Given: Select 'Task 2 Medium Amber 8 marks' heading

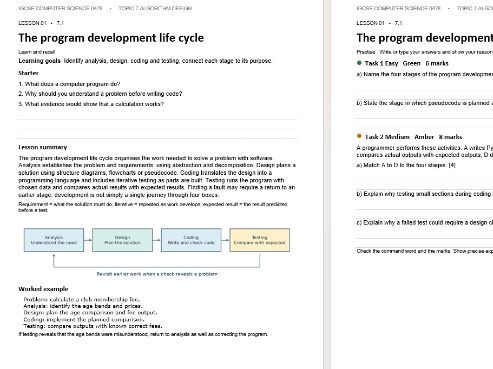Looking at the screenshot, I should click(414, 137).
